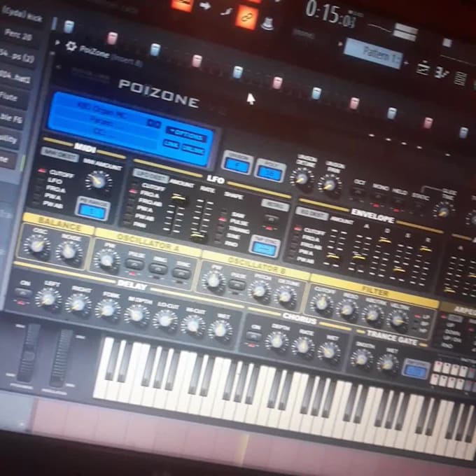Click the modulation wheel
The height and width of the screenshot is (476, 476).
click(x=60, y=358)
